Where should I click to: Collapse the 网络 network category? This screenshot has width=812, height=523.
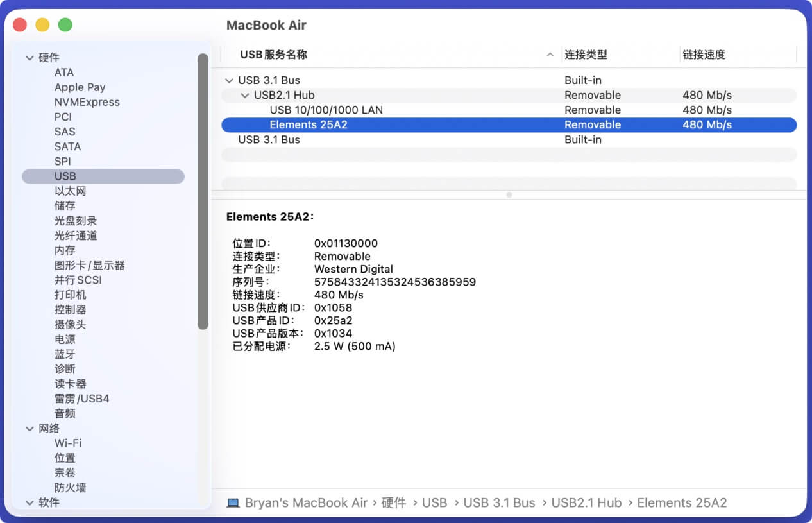[x=30, y=428]
